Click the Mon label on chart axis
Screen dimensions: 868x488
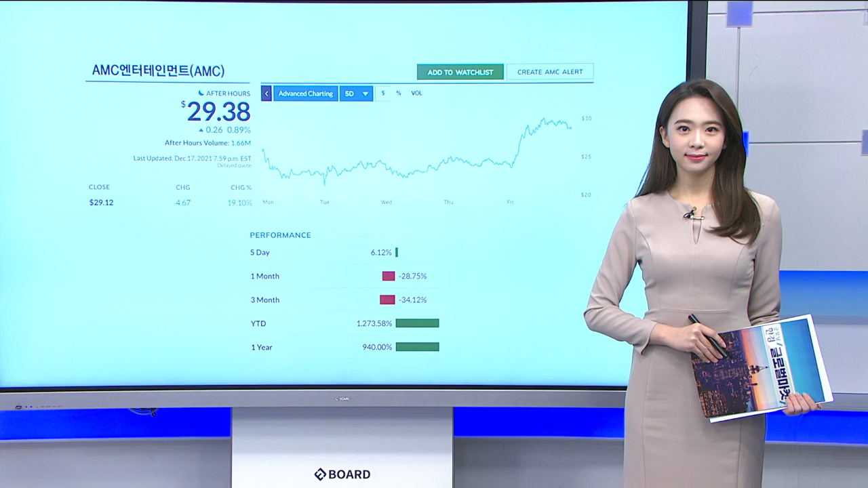[x=268, y=202]
